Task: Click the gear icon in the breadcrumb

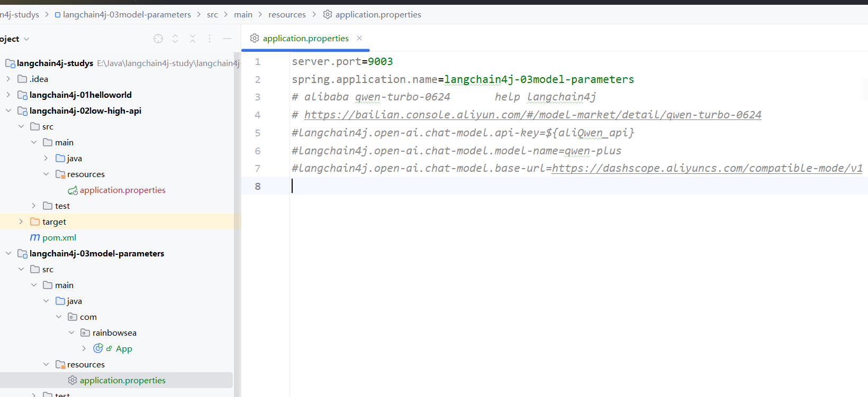Action: pos(328,14)
